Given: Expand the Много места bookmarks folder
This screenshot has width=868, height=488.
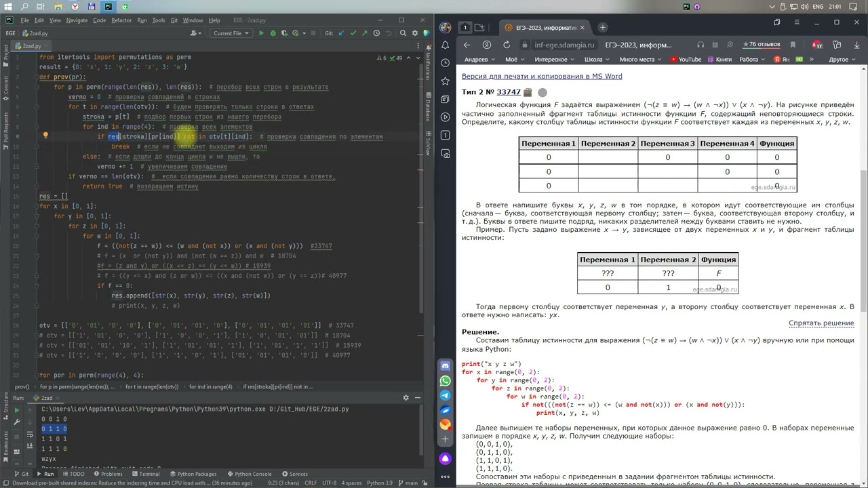Looking at the screenshot, I should tap(640, 60).
